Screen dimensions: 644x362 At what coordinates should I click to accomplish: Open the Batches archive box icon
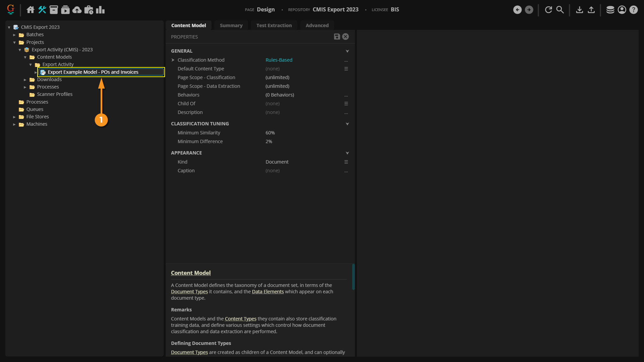pyautogui.click(x=54, y=10)
